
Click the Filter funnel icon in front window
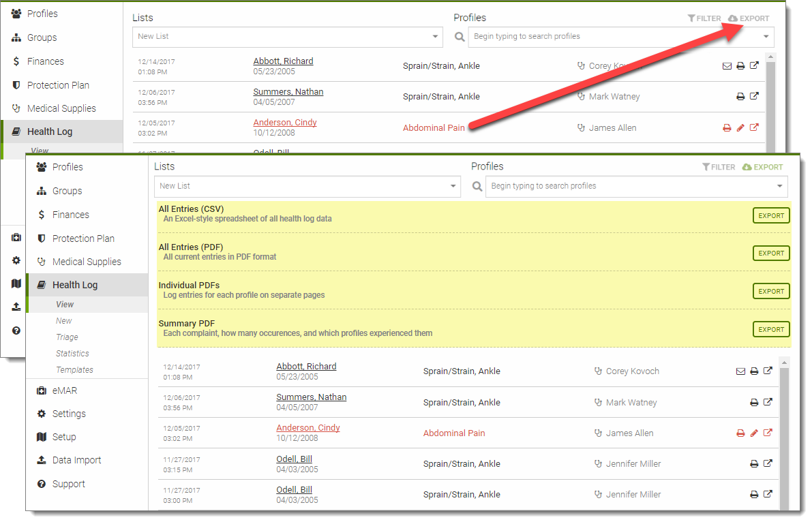click(x=706, y=167)
